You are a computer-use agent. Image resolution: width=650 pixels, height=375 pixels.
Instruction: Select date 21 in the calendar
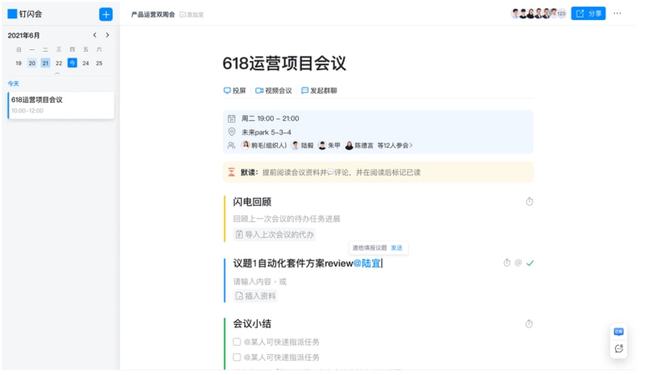coord(46,63)
